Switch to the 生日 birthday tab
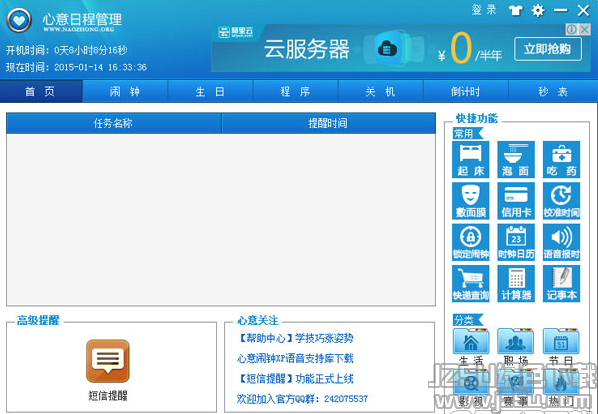Image resolution: width=598 pixels, height=414 pixels. tap(210, 91)
